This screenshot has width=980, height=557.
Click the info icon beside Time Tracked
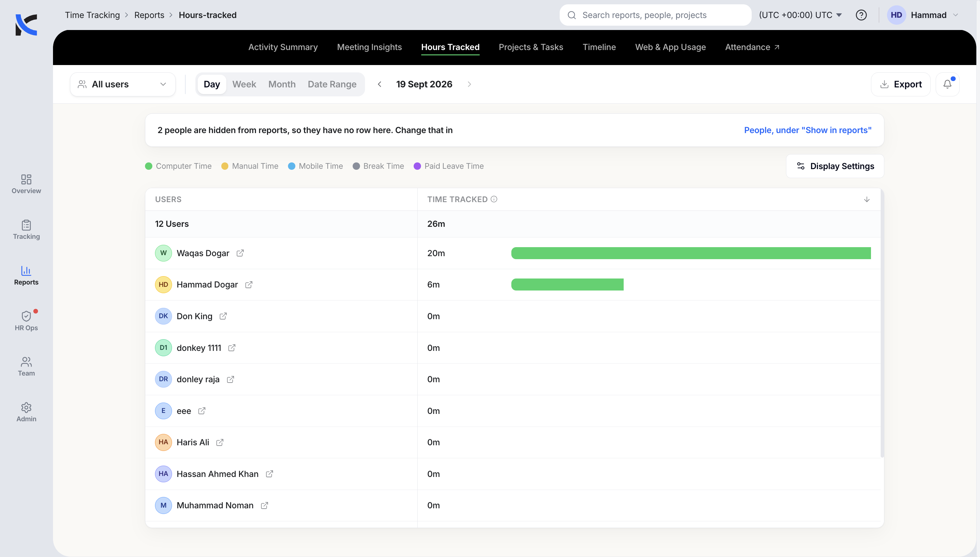click(494, 199)
